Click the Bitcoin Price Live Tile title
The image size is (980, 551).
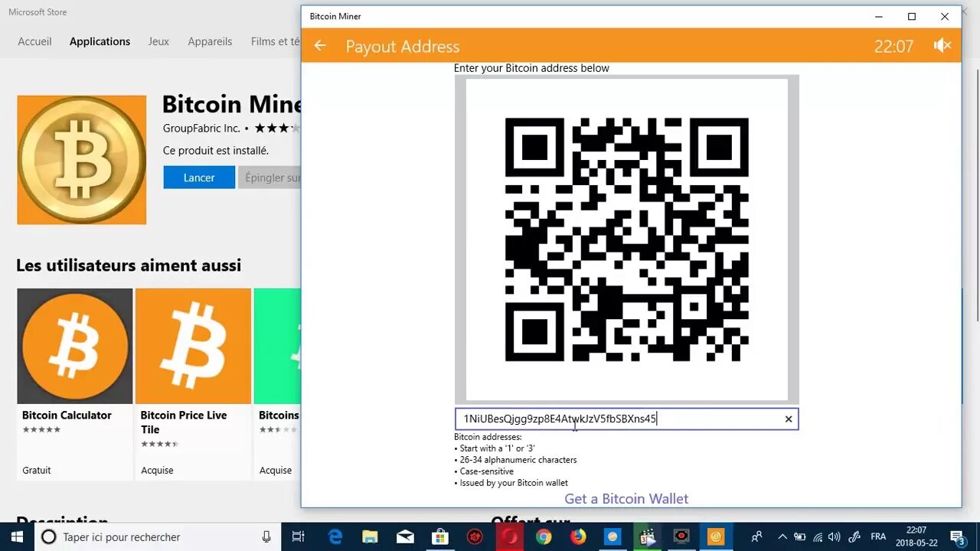pyautogui.click(x=184, y=422)
